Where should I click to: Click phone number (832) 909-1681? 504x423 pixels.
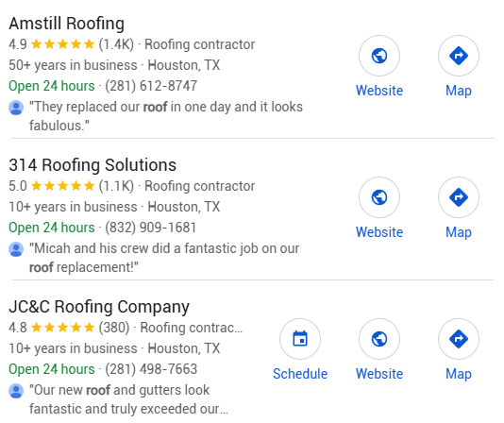coord(151,228)
